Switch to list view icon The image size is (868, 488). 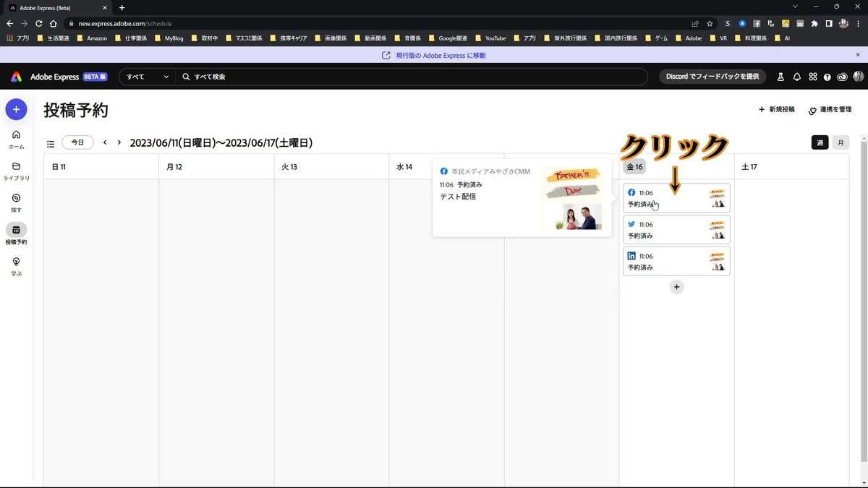[51, 144]
